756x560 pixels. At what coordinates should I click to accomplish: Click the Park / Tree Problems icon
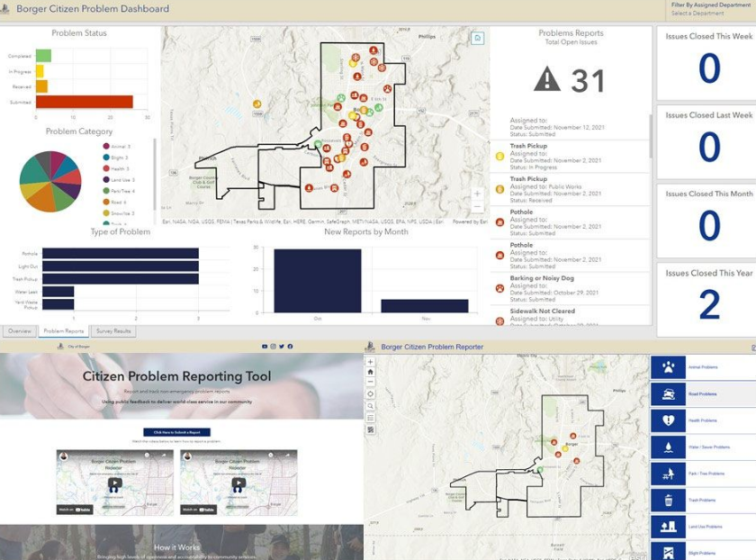coord(668,474)
